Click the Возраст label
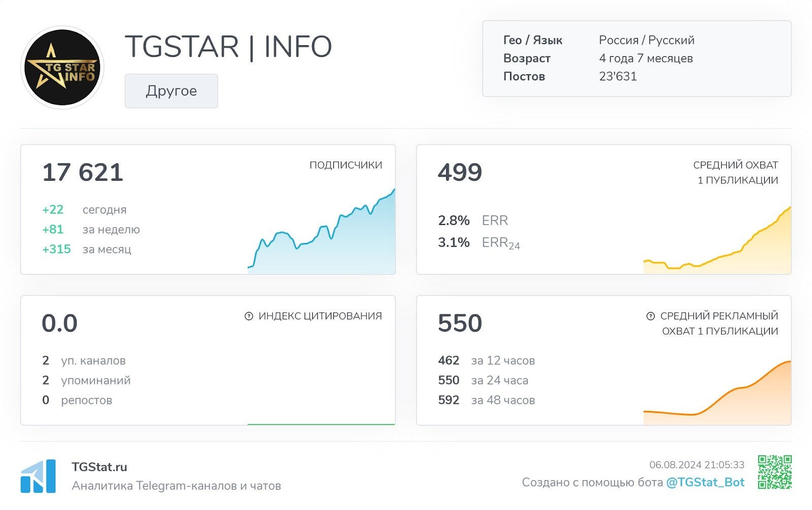 [527, 58]
